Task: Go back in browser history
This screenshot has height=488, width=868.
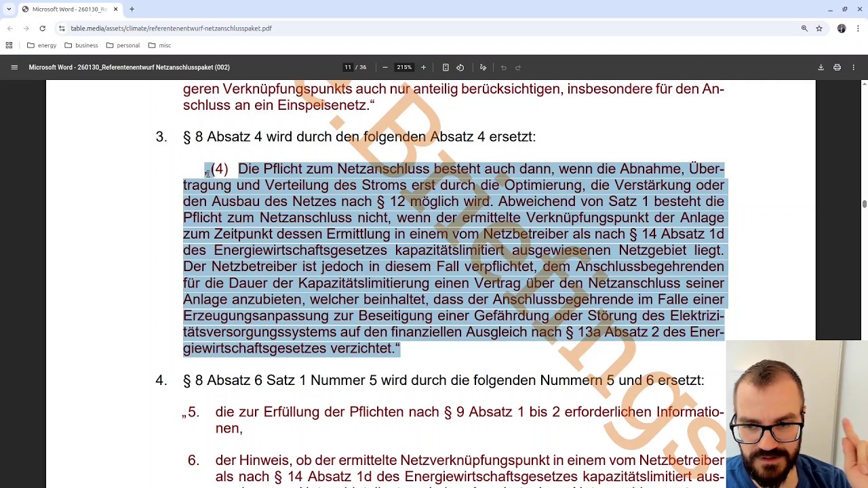Action: 10,28
